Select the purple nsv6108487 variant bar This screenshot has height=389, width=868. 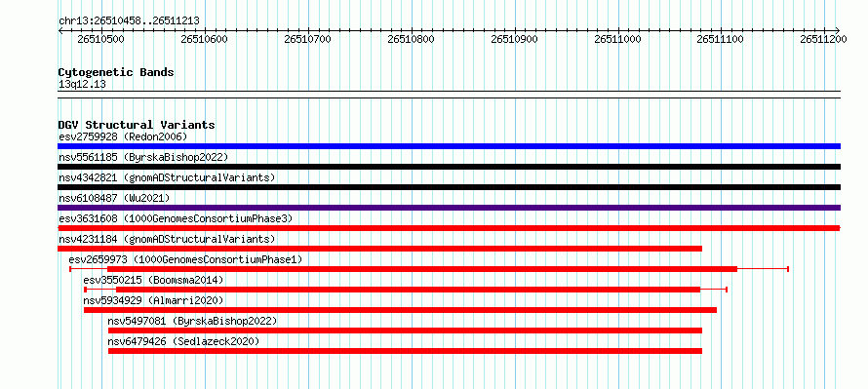click(x=449, y=208)
